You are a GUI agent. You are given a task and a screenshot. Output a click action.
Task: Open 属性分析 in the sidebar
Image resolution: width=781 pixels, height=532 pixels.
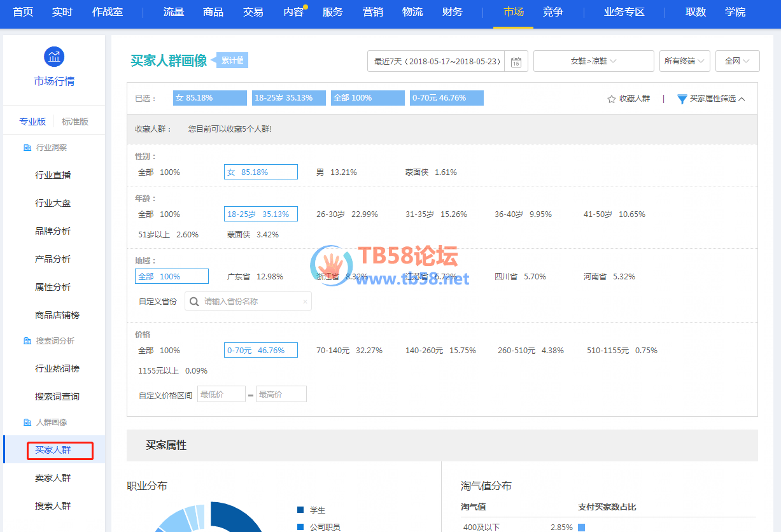pos(53,287)
